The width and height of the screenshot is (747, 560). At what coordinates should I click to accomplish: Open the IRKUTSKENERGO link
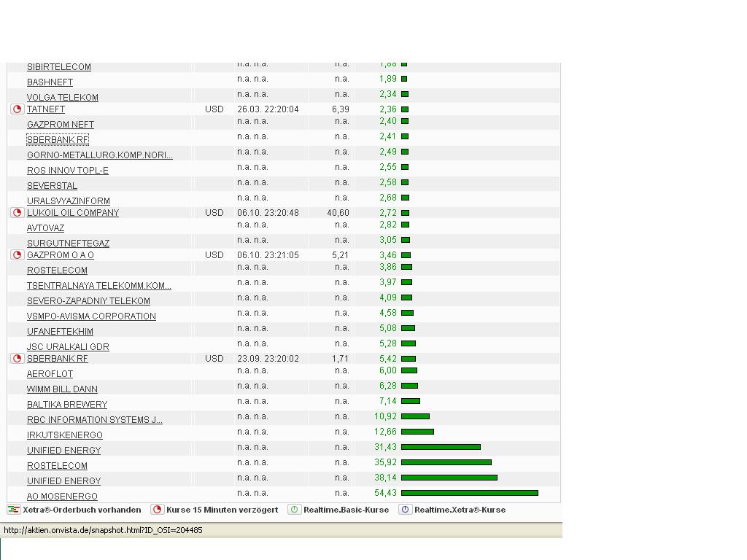(65, 435)
